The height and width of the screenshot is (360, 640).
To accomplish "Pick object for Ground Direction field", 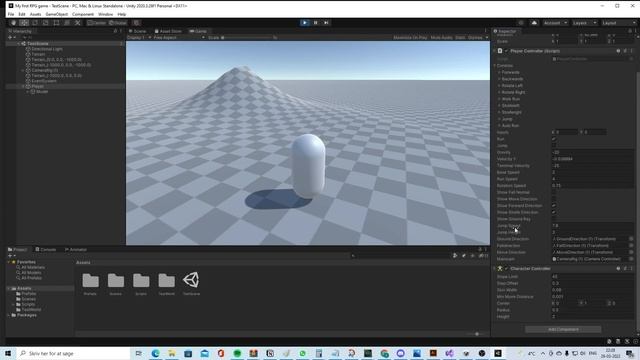I will pos(631,239).
